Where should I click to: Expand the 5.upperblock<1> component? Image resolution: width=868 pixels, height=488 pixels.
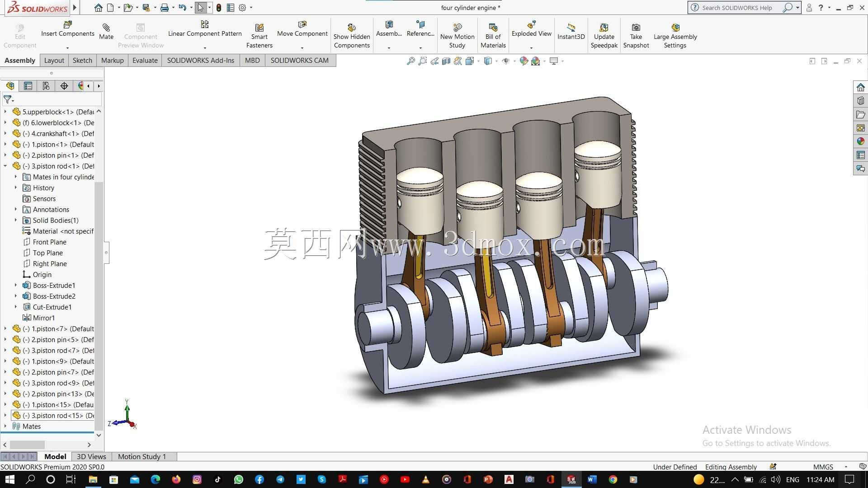pyautogui.click(x=5, y=112)
